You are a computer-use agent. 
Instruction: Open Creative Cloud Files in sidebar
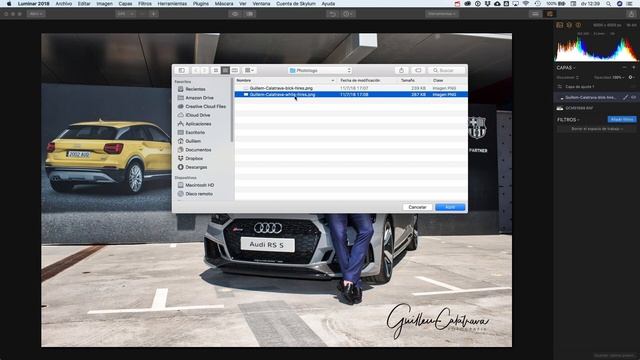pos(205,106)
